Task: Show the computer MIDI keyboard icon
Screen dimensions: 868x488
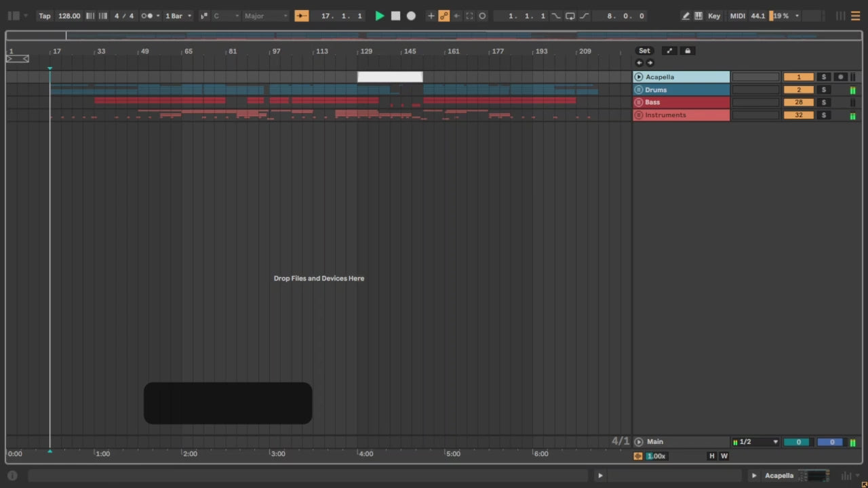Action: click(699, 16)
